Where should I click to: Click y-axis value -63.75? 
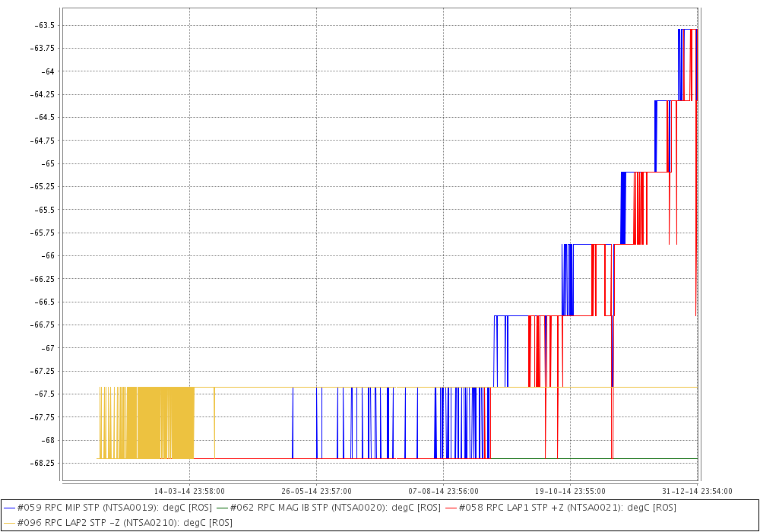point(42,48)
